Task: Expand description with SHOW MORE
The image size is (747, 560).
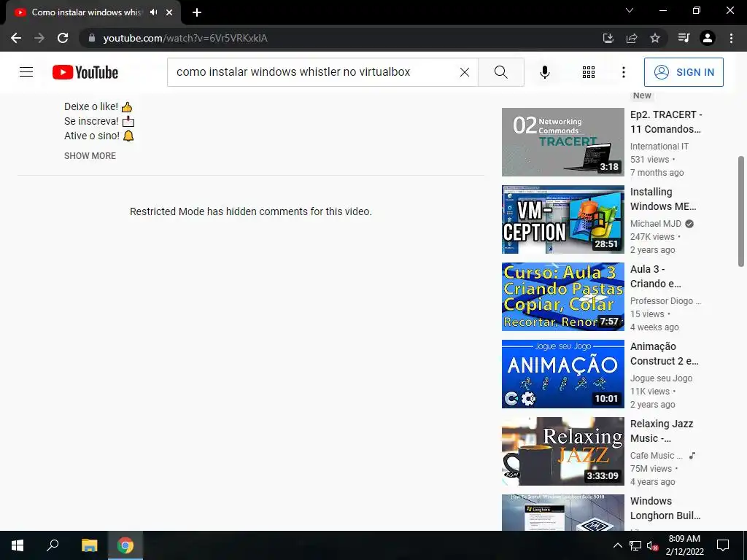Action: pyautogui.click(x=90, y=156)
